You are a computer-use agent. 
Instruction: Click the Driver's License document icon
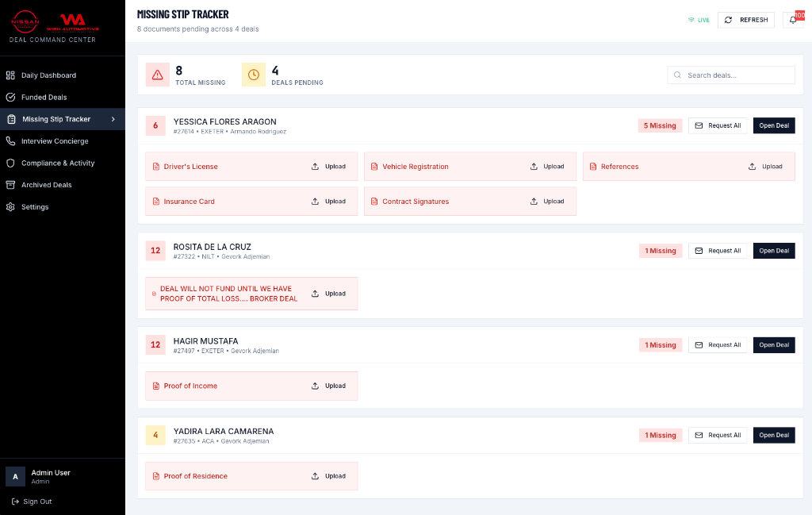point(156,167)
